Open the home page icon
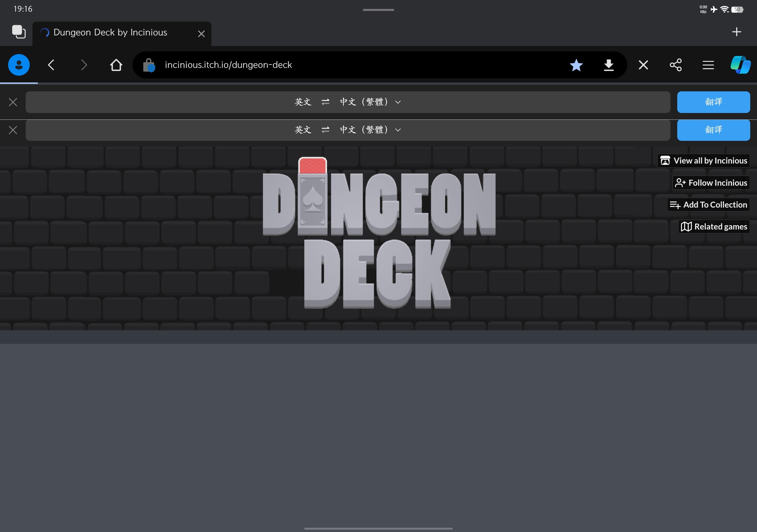 [x=116, y=65]
